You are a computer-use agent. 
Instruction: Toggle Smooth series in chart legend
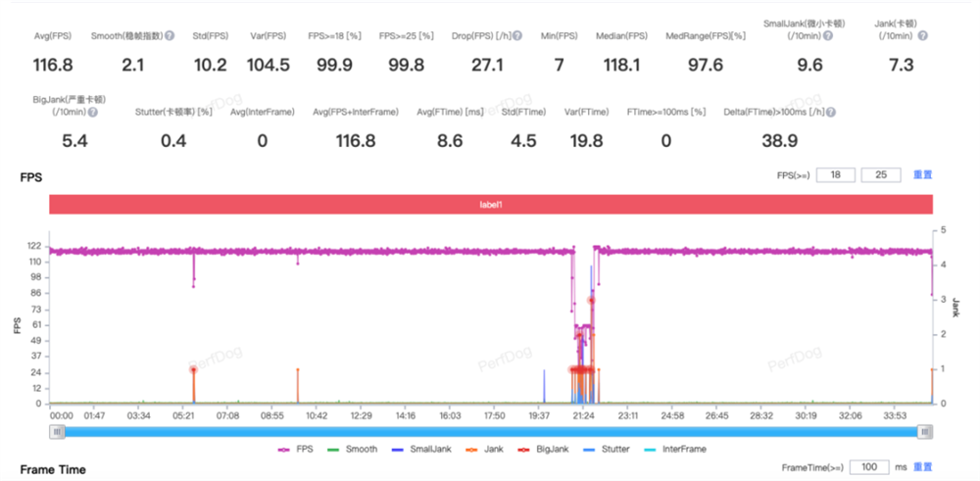353,449
